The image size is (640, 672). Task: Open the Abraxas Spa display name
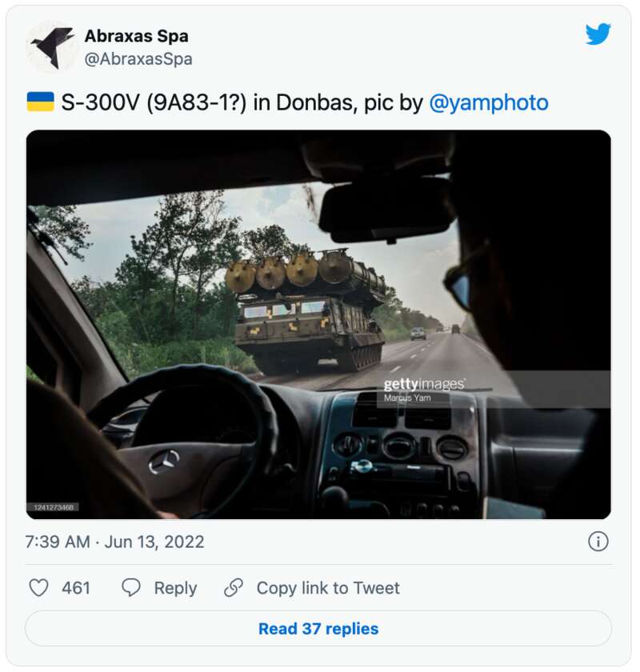point(136,36)
